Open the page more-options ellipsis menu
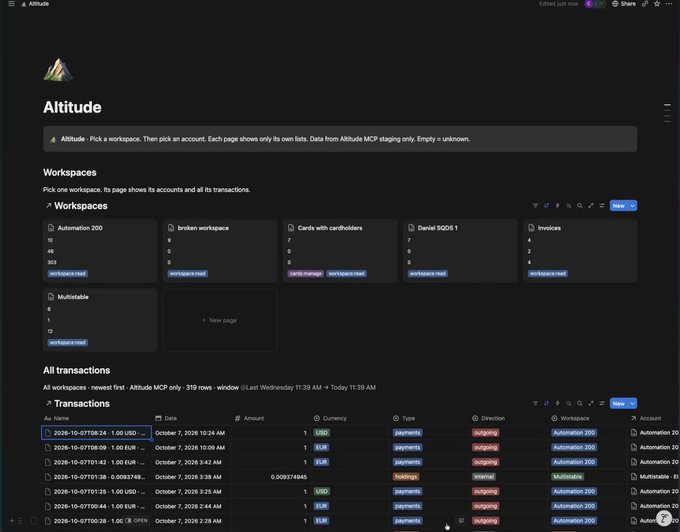The height and width of the screenshot is (532, 680). pyautogui.click(x=669, y=3)
